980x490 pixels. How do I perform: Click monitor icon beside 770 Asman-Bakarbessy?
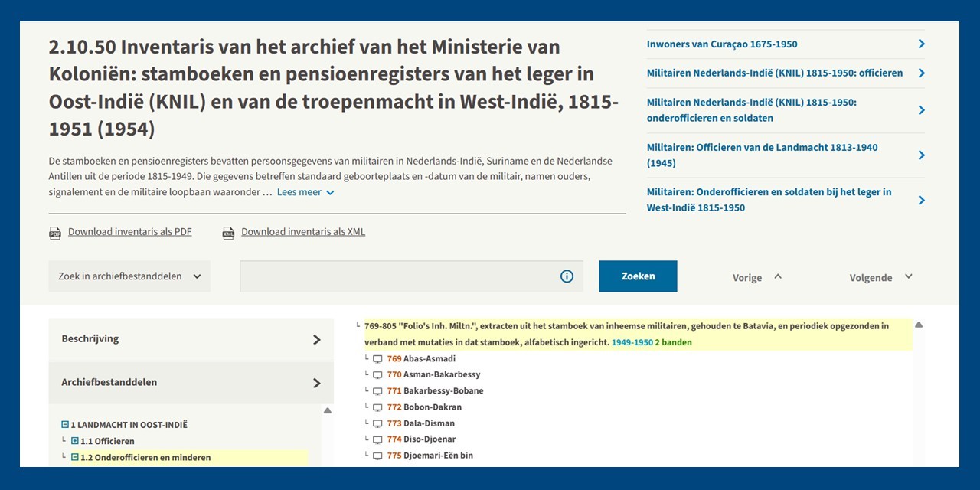377,375
